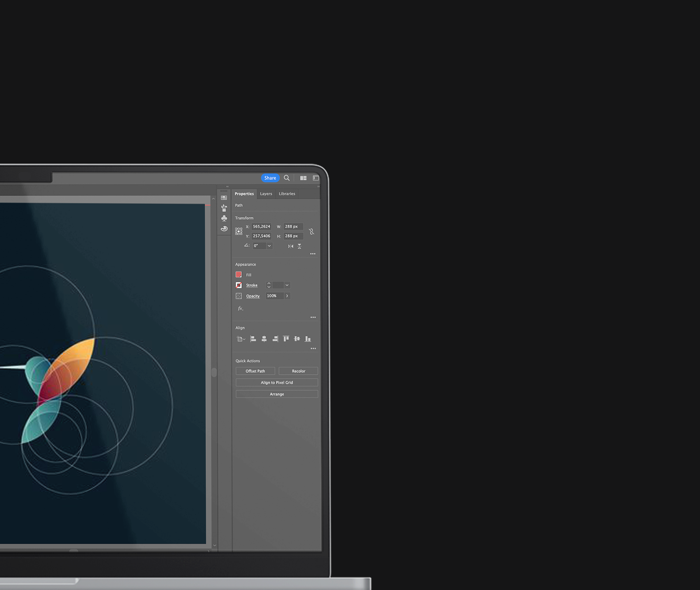
Task: Click the search magnifier icon
Action: (x=287, y=178)
